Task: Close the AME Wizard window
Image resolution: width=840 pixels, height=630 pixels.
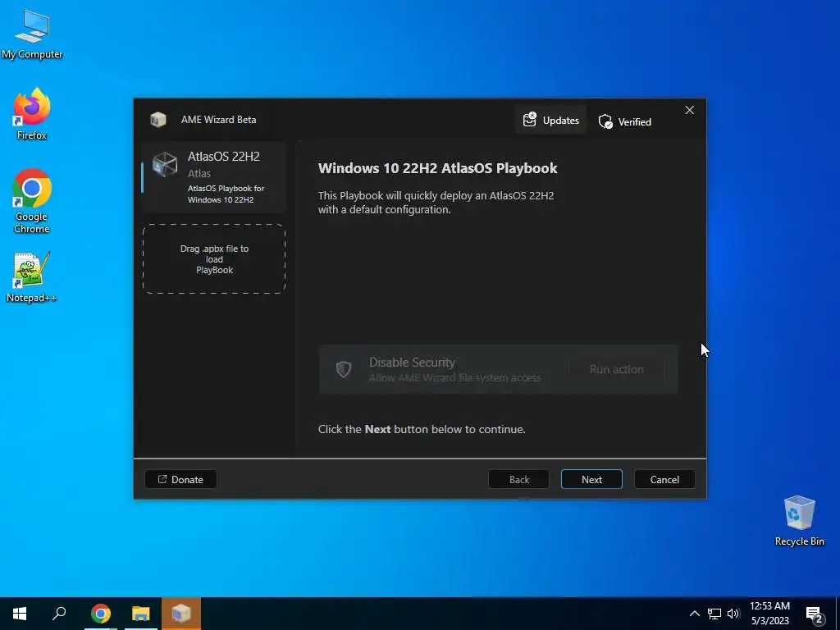Action: 689,110
